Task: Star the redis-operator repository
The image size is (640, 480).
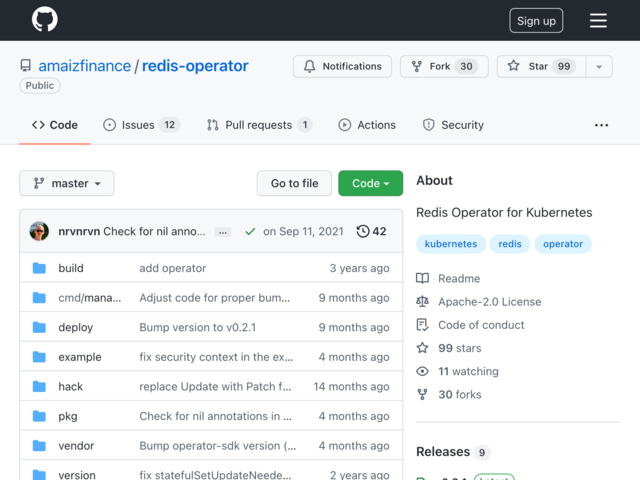Action: 540,66
